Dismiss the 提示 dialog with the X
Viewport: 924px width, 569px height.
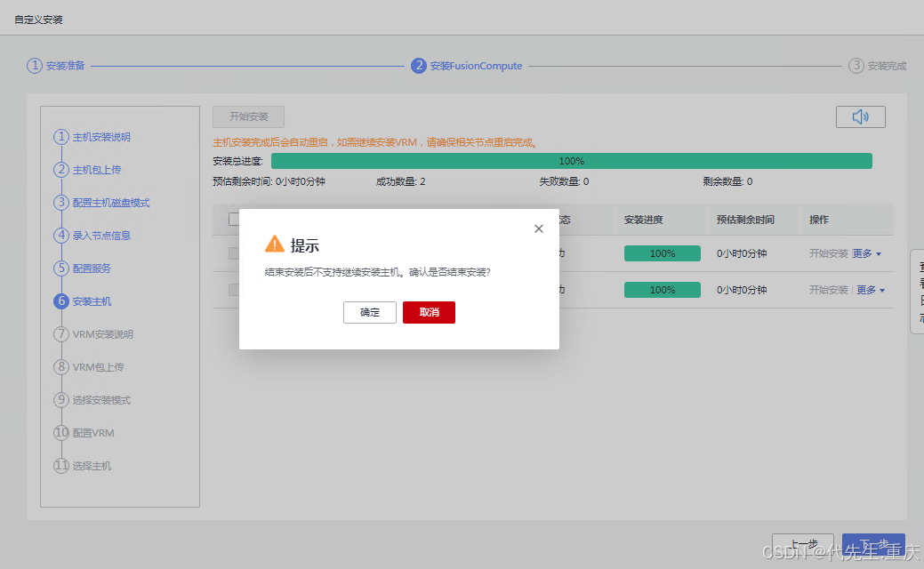click(x=538, y=228)
